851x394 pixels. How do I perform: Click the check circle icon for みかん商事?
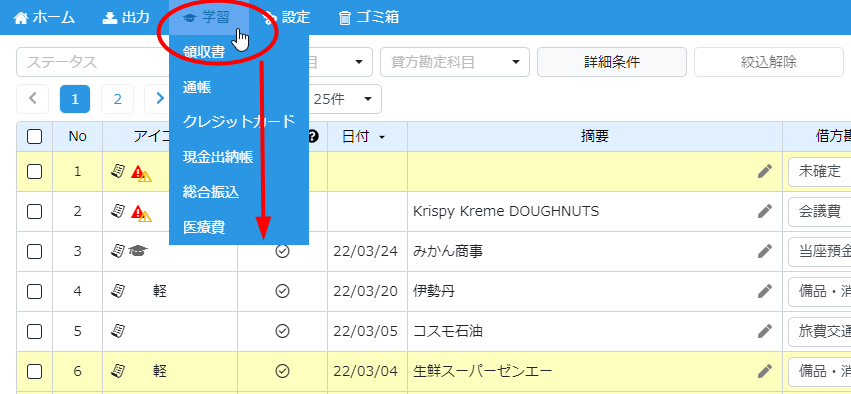click(x=282, y=251)
